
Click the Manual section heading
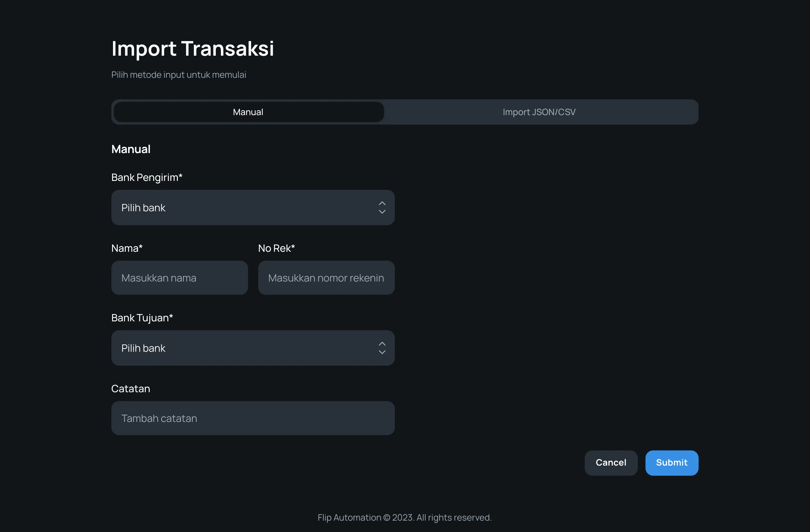pyautogui.click(x=131, y=149)
